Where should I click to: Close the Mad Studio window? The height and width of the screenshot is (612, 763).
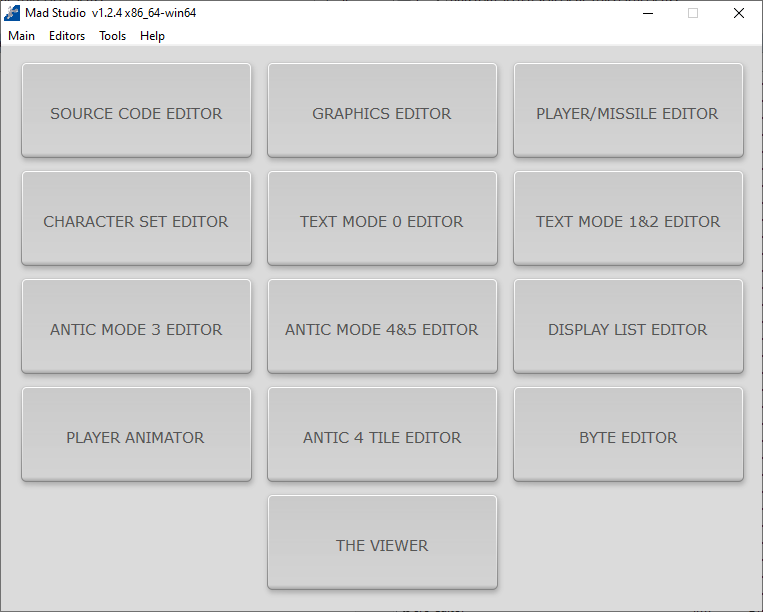point(738,13)
